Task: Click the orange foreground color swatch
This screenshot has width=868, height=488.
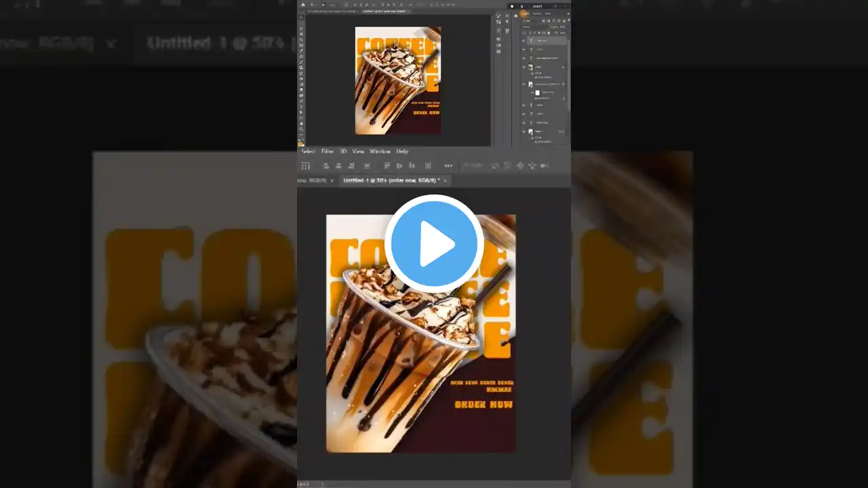Action: pyautogui.click(x=300, y=143)
